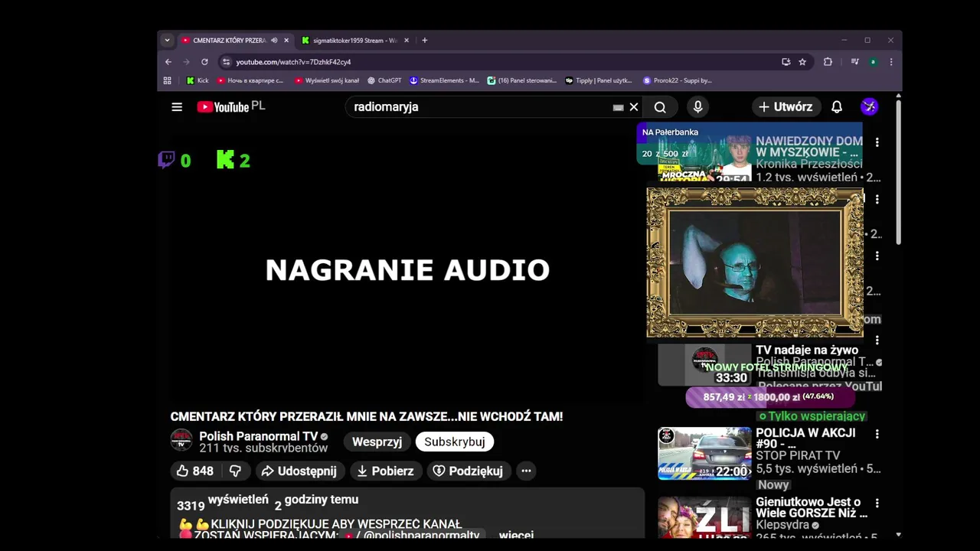Viewport: 980px width, 551px height.
Task: Open Chrome profile avatar
Action: click(x=873, y=62)
